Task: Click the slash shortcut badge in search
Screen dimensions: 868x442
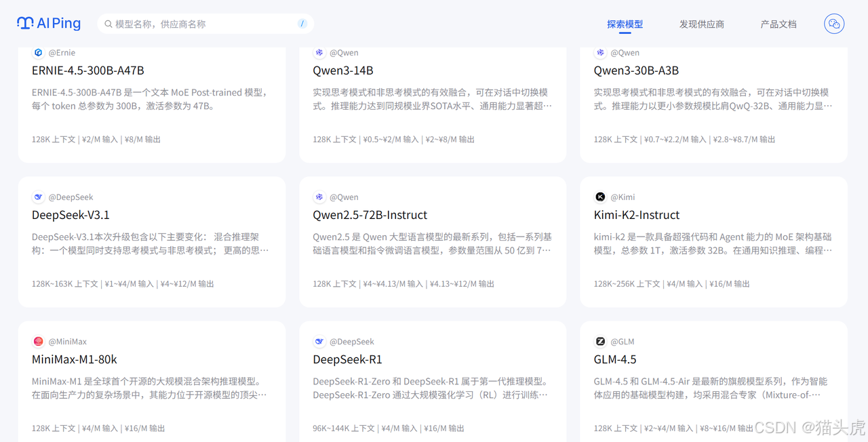Action: point(302,24)
